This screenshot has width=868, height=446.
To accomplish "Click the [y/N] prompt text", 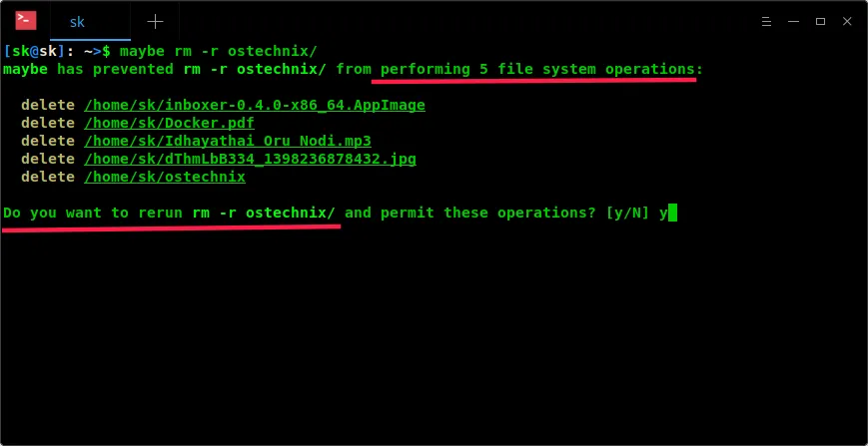I will point(627,213).
